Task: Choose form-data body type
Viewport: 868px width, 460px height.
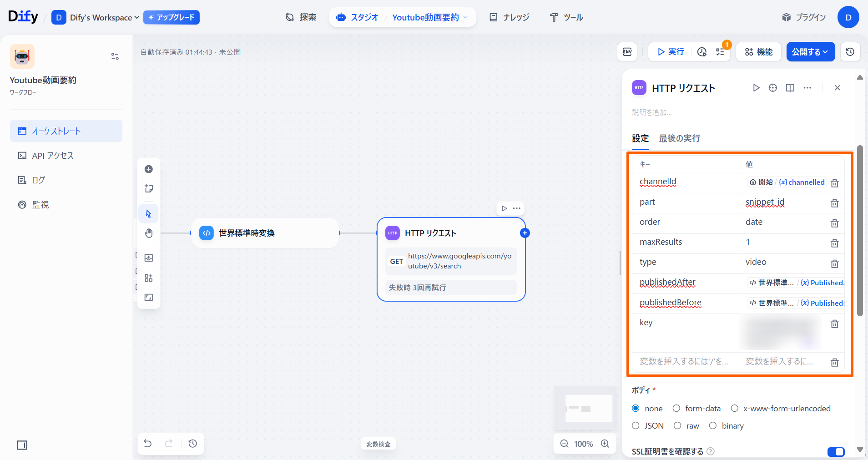Action: click(676, 409)
